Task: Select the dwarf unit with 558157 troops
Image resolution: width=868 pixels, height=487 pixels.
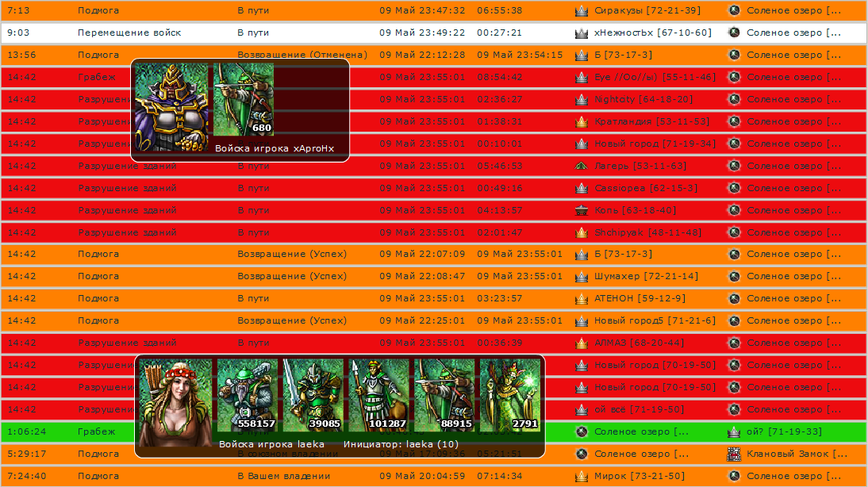Action: click(247, 395)
